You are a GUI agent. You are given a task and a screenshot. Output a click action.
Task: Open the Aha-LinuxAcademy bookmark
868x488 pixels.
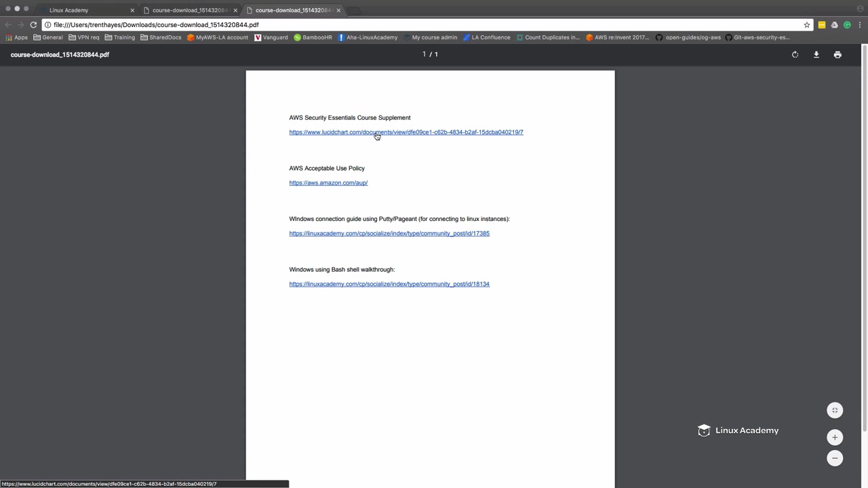[x=368, y=37]
